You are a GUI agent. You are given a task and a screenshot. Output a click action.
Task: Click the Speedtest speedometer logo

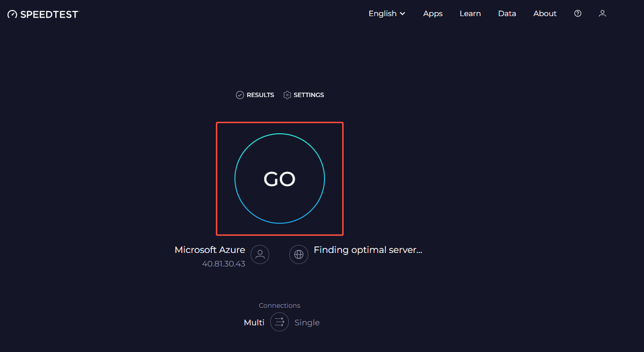pos(12,14)
